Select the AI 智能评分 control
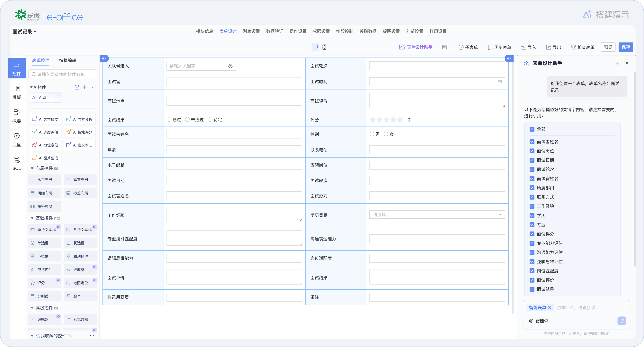Screen dimensions: 644x347 [80, 132]
